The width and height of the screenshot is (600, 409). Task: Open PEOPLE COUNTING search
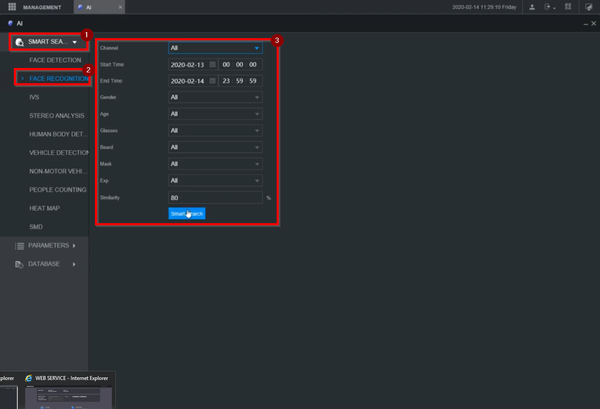[58, 190]
